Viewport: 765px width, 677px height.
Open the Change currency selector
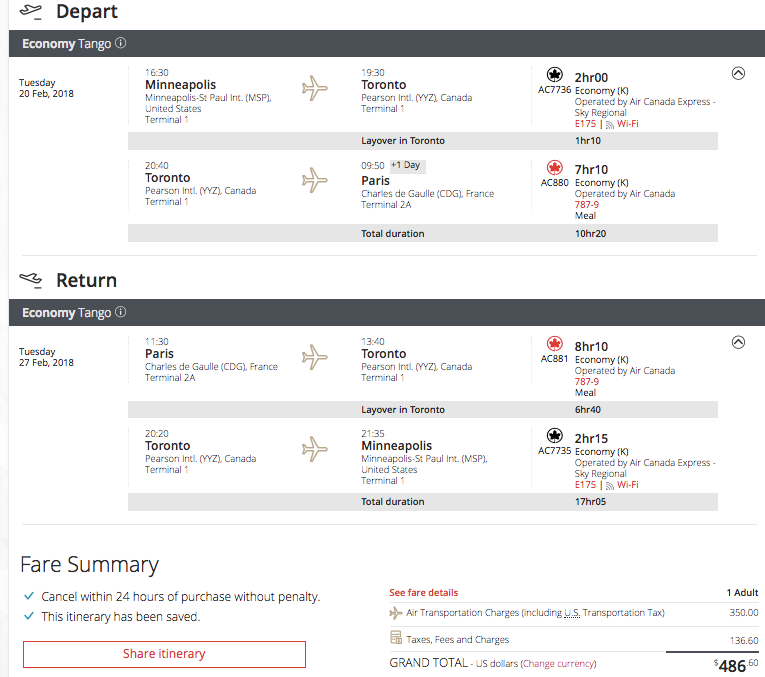[558, 663]
